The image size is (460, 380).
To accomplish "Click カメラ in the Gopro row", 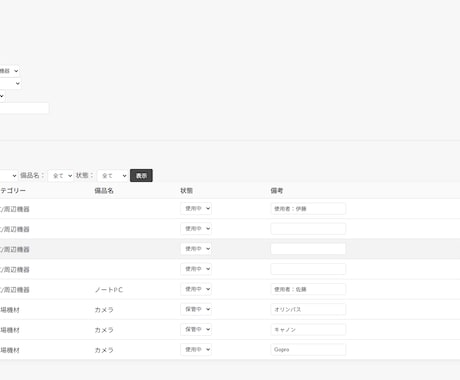I will [104, 350].
